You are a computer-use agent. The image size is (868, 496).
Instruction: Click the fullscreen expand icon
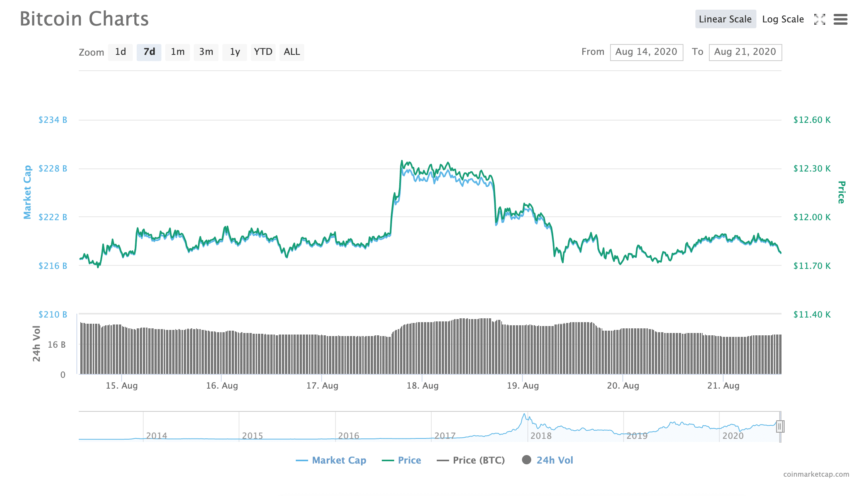tap(819, 19)
